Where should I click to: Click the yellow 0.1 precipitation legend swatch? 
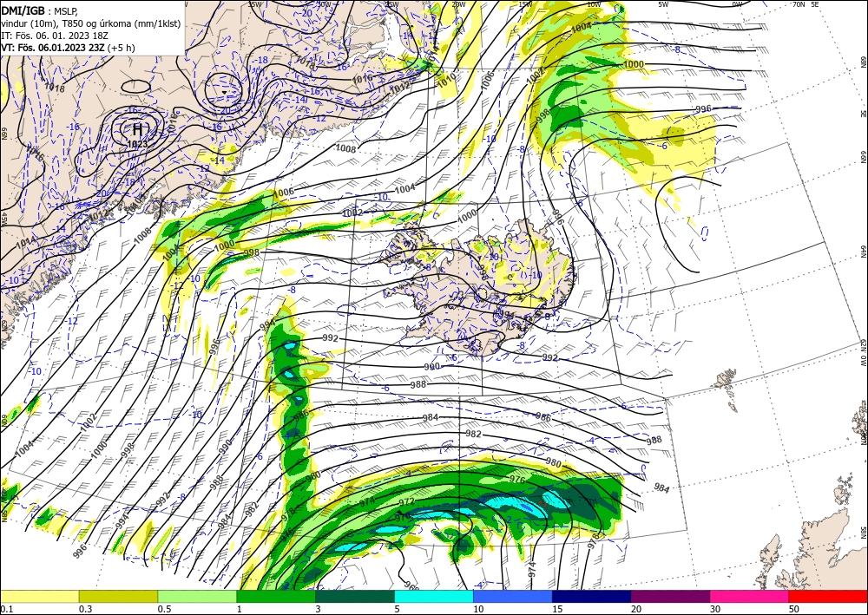(40, 596)
